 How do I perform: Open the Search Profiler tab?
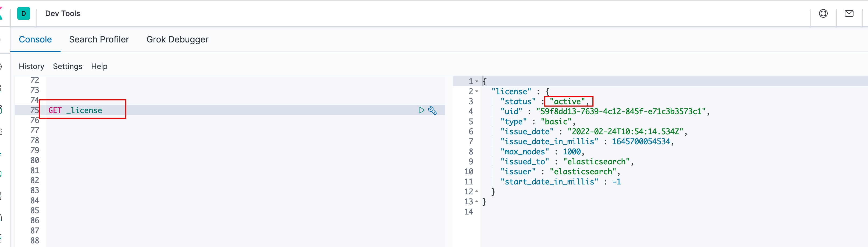99,39
